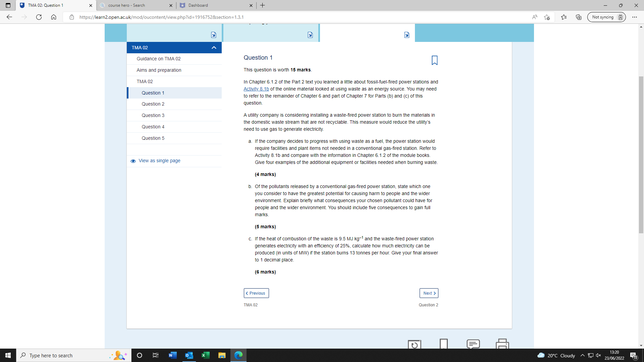Click the bookmark icon beside Question 1

pyautogui.click(x=434, y=60)
